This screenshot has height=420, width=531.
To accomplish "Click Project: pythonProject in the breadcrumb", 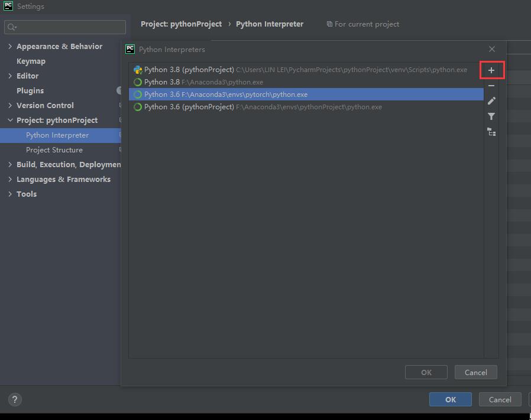I will tap(181, 24).
